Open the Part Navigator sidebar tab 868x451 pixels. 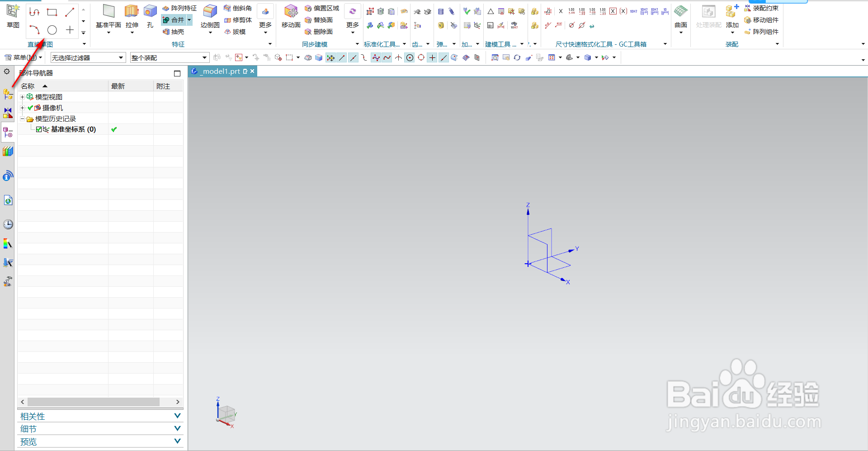pos(8,132)
